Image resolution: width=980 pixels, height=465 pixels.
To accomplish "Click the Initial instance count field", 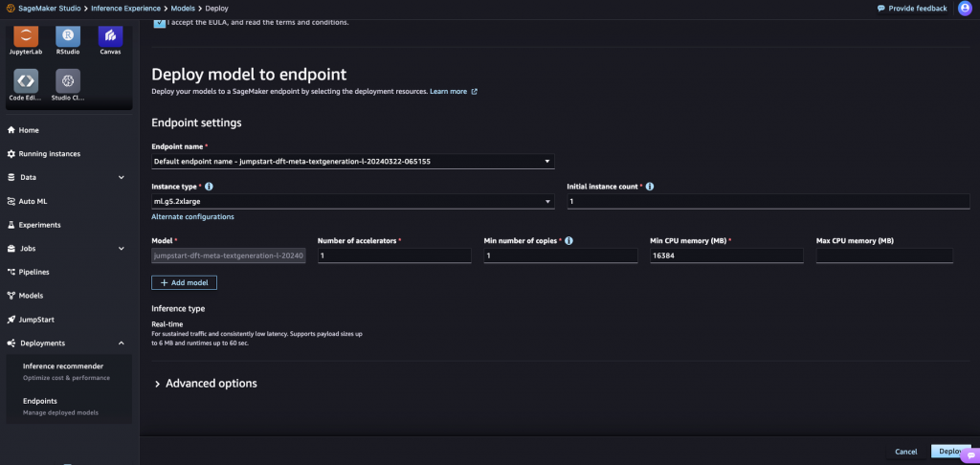I will click(x=768, y=201).
